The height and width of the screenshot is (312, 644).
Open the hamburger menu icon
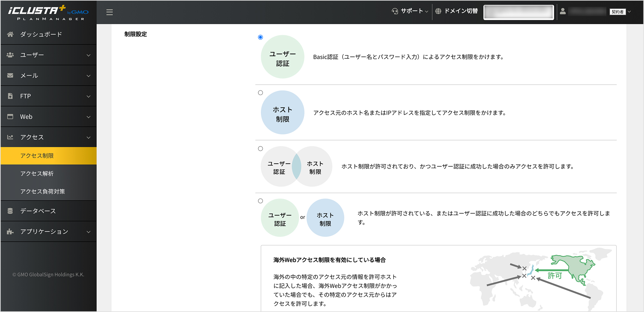(x=109, y=12)
